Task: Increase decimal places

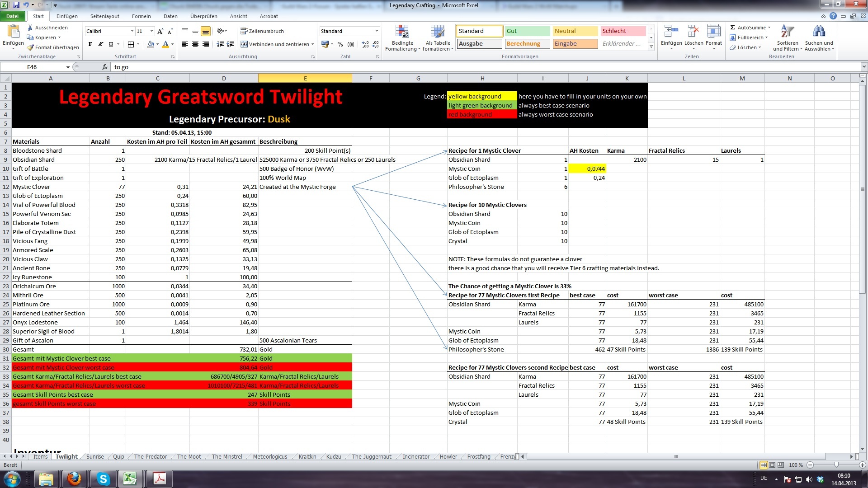Action: tap(365, 44)
